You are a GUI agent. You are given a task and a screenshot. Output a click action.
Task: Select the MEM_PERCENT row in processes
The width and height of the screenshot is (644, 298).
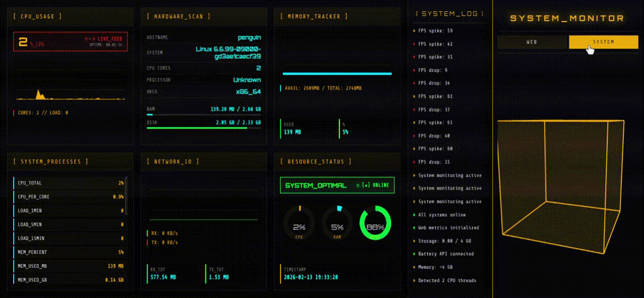point(69,252)
